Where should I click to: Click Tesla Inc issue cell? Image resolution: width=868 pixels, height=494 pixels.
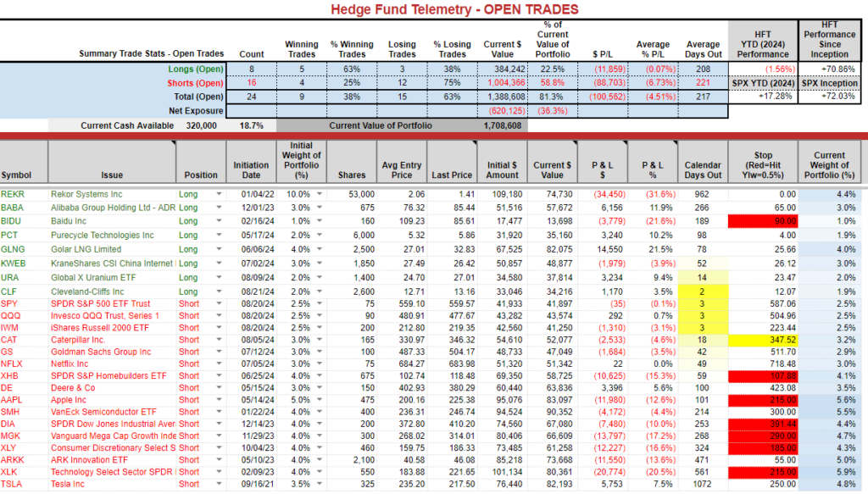point(113,484)
